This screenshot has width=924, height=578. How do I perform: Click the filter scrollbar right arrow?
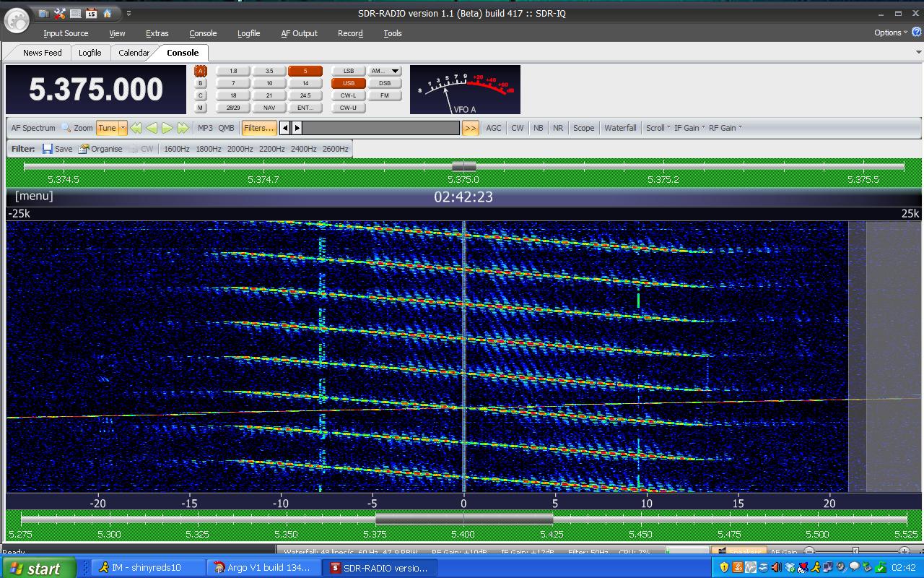click(x=297, y=128)
